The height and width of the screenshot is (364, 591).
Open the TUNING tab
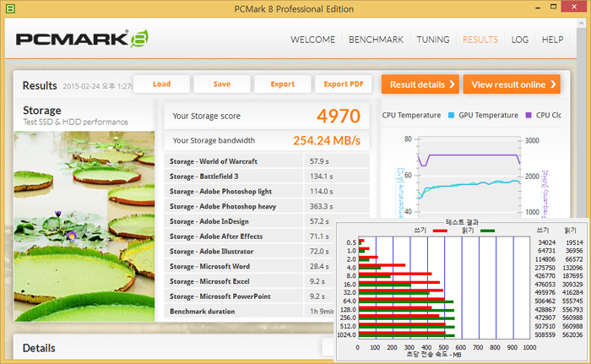[432, 40]
